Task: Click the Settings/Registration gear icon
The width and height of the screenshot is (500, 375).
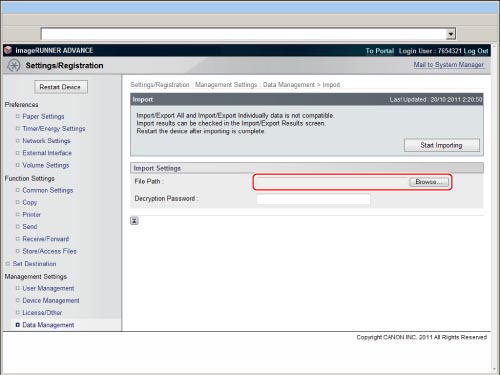Action: click(14, 65)
